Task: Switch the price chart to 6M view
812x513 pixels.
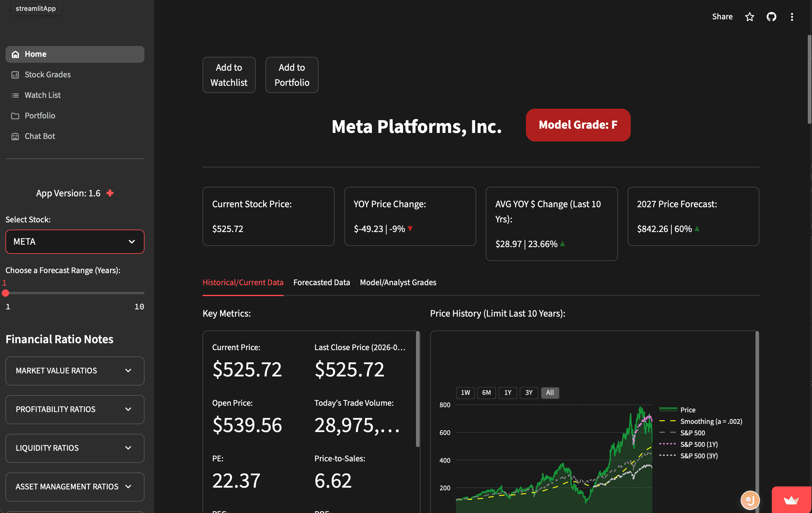Action: click(x=487, y=393)
